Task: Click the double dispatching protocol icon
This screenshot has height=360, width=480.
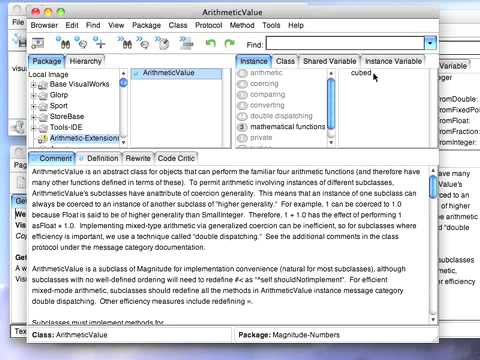Action: (x=242, y=116)
